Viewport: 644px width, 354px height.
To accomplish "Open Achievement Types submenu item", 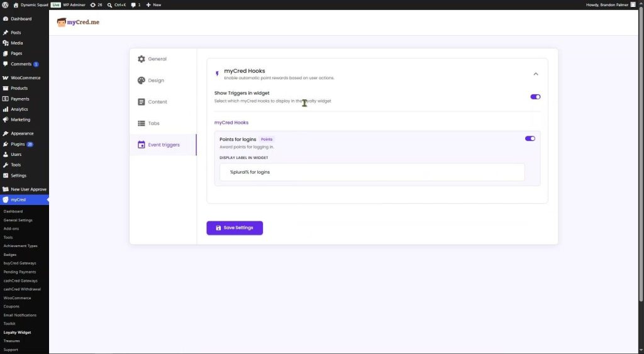I will pyautogui.click(x=21, y=246).
